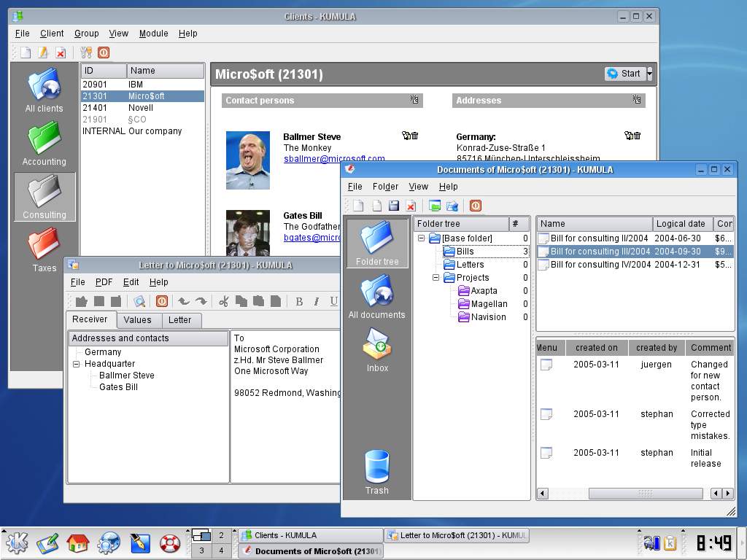Open All clients module in Clients sidebar
Image resolution: width=747 pixels, height=560 pixels.
44,90
